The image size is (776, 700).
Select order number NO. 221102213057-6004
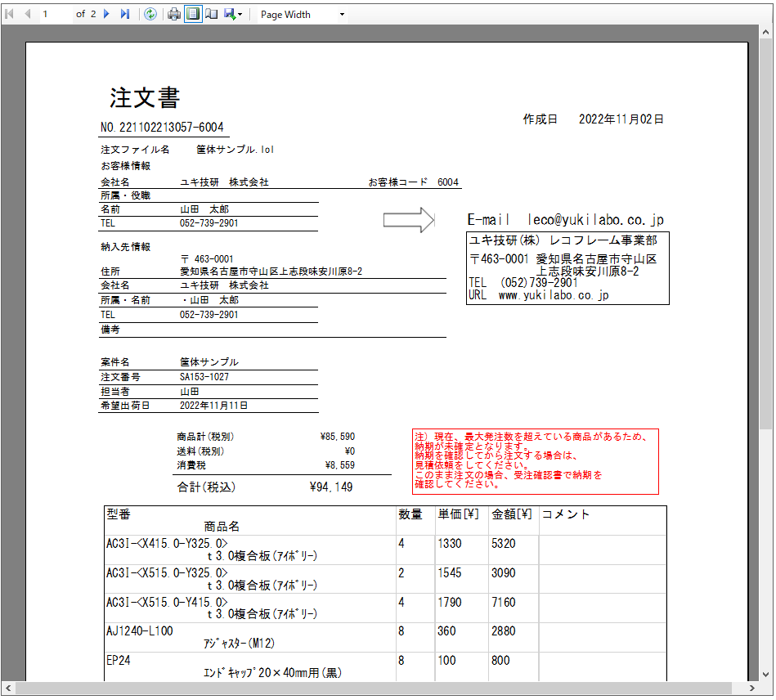click(162, 128)
